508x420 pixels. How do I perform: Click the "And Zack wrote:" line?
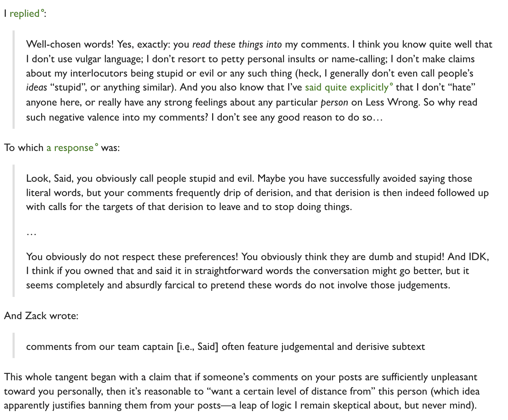[41, 316]
